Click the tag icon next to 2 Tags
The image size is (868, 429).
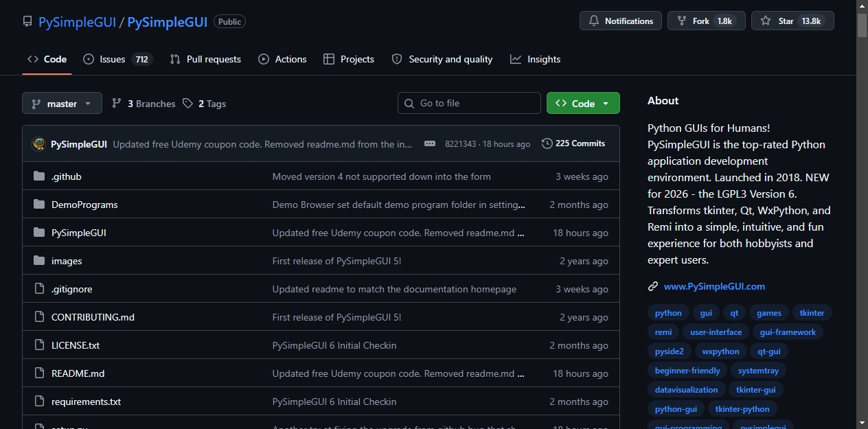187,103
